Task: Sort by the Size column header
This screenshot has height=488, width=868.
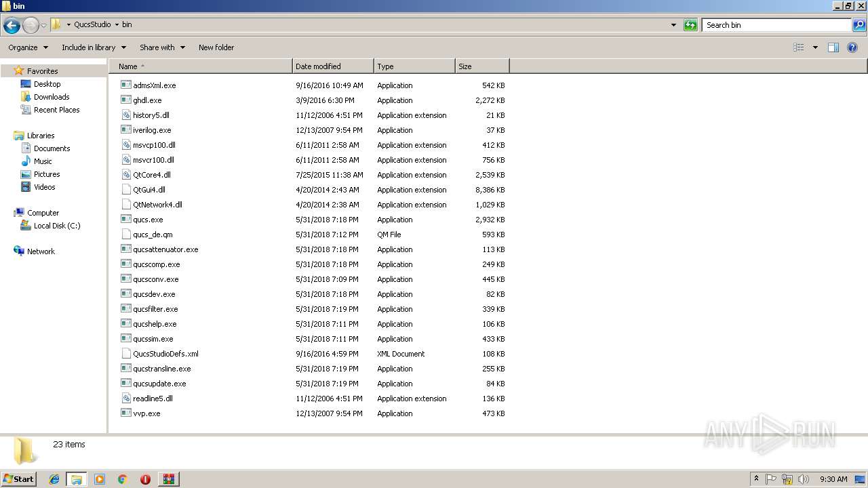Action: click(481, 66)
